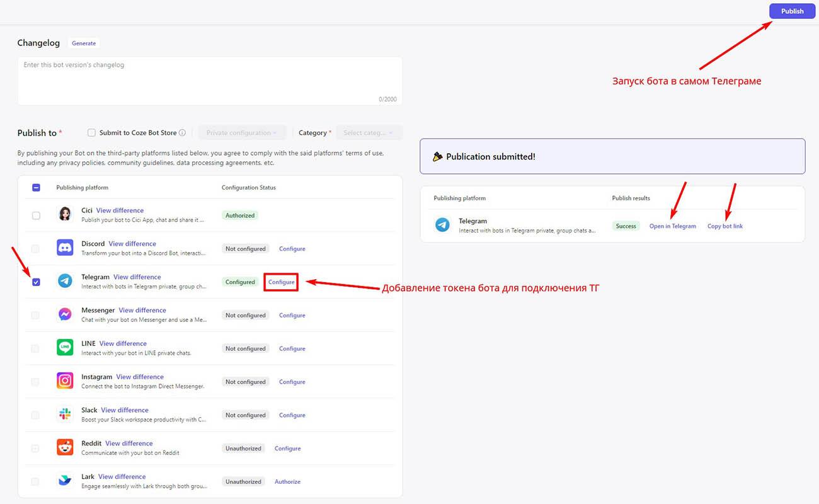Click the LINE platform icon
Image resolution: width=819 pixels, height=504 pixels.
point(65,348)
